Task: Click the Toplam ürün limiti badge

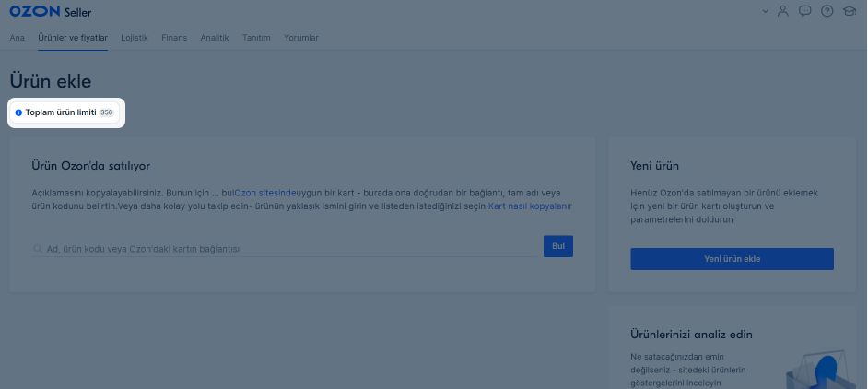Action: tap(65, 112)
